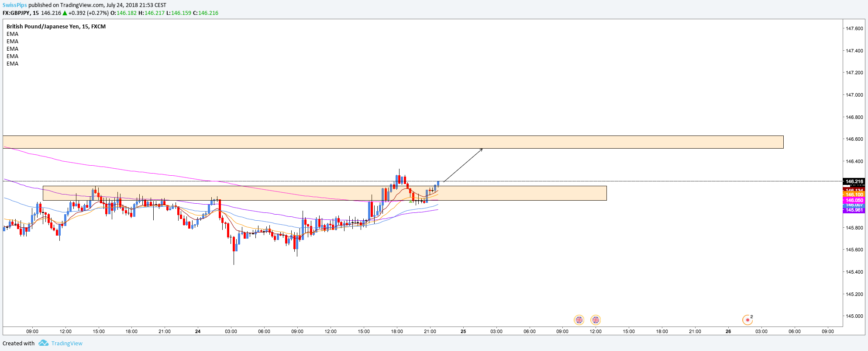
Task: Click the FX:GBPJPY, 15 symbol label
Action: [21, 13]
